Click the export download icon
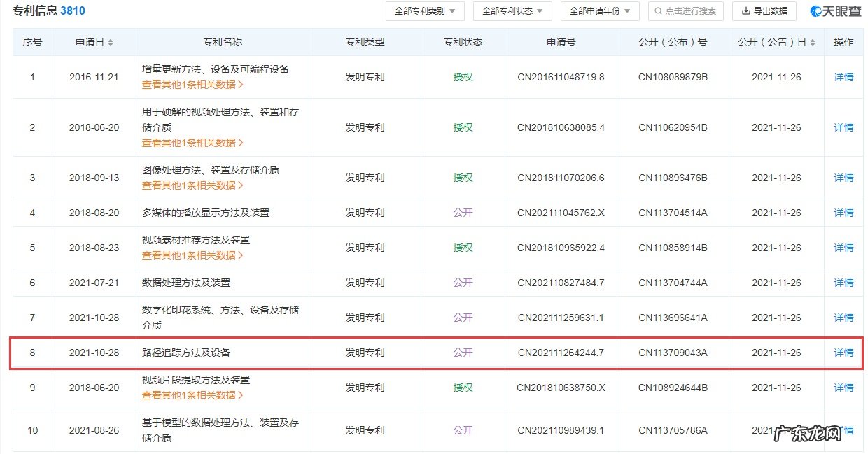This screenshot has height=454, width=868. 746,11
